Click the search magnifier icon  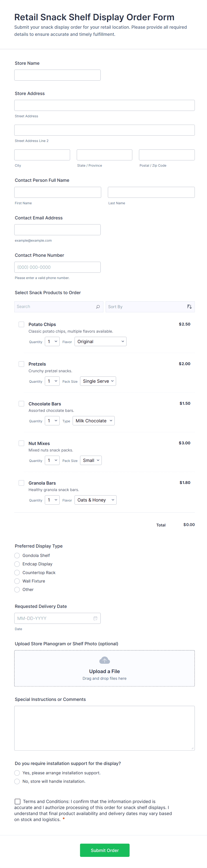click(98, 307)
